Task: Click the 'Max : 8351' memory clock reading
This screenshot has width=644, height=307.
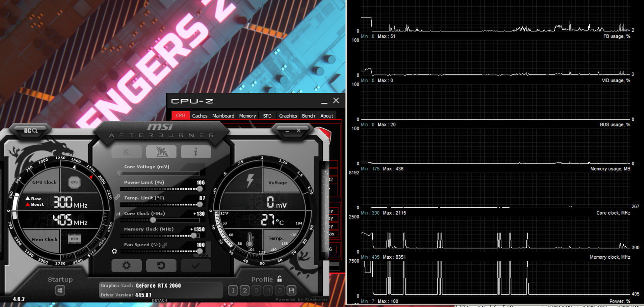Action: (394, 257)
